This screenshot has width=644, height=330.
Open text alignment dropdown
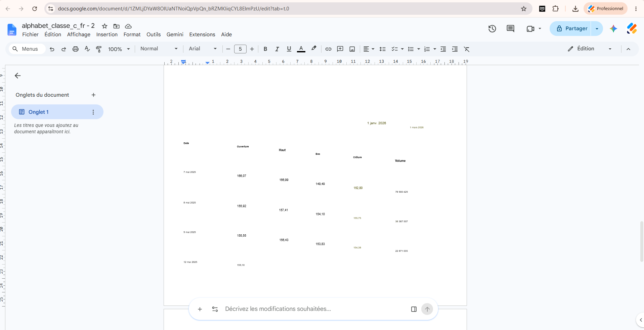(369, 49)
